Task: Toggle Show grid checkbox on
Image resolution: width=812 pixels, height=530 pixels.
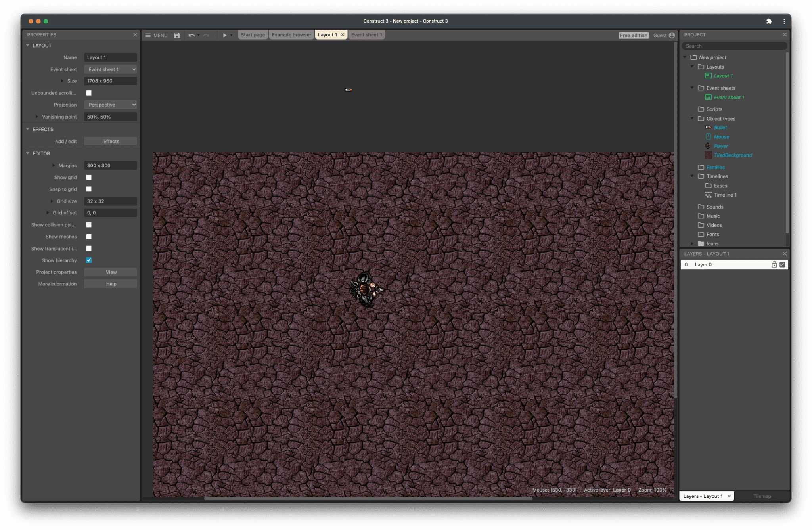Action: point(89,177)
